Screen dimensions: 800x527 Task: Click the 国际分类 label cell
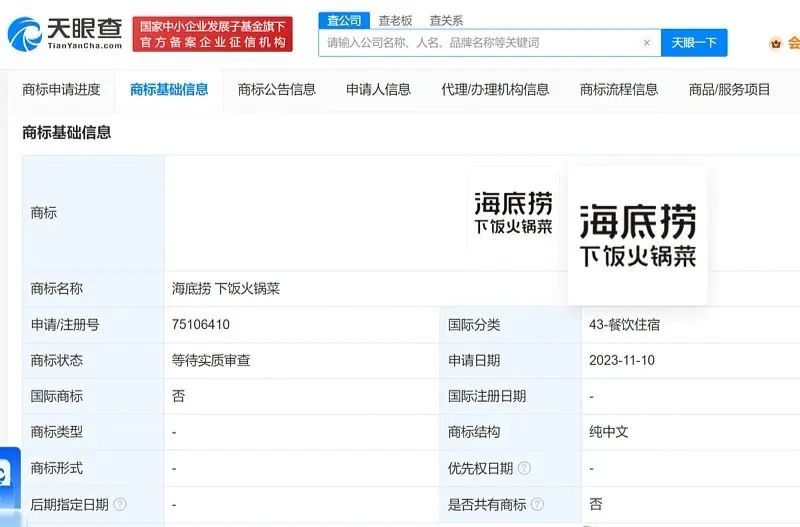click(x=510, y=324)
